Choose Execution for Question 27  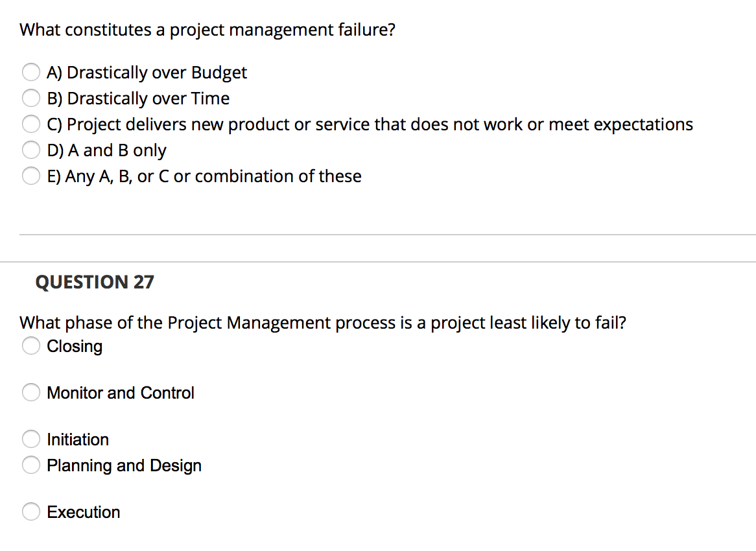30,511
